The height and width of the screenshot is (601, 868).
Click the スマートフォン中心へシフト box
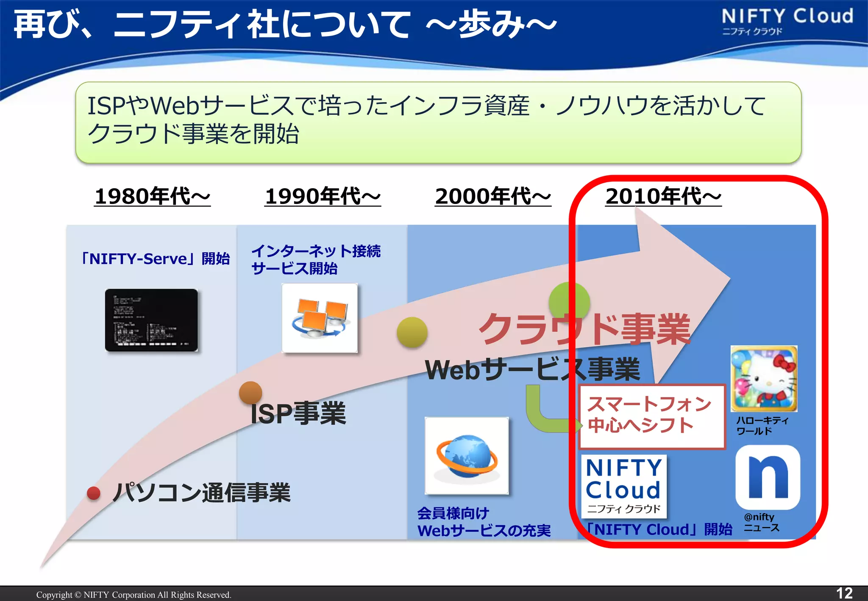click(652, 416)
